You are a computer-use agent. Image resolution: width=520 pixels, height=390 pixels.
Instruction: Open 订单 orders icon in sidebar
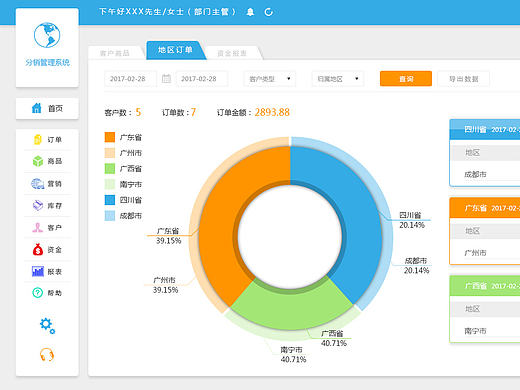click(x=38, y=139)
